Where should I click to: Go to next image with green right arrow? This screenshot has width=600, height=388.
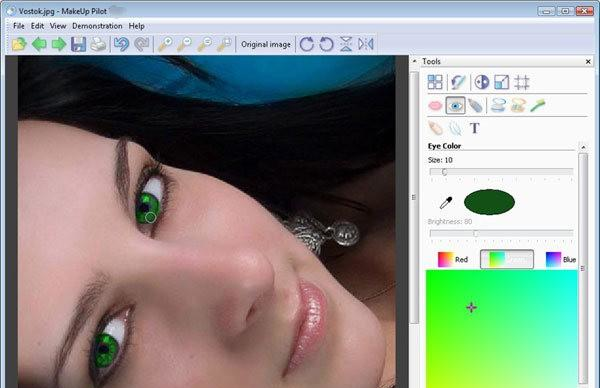59,44
